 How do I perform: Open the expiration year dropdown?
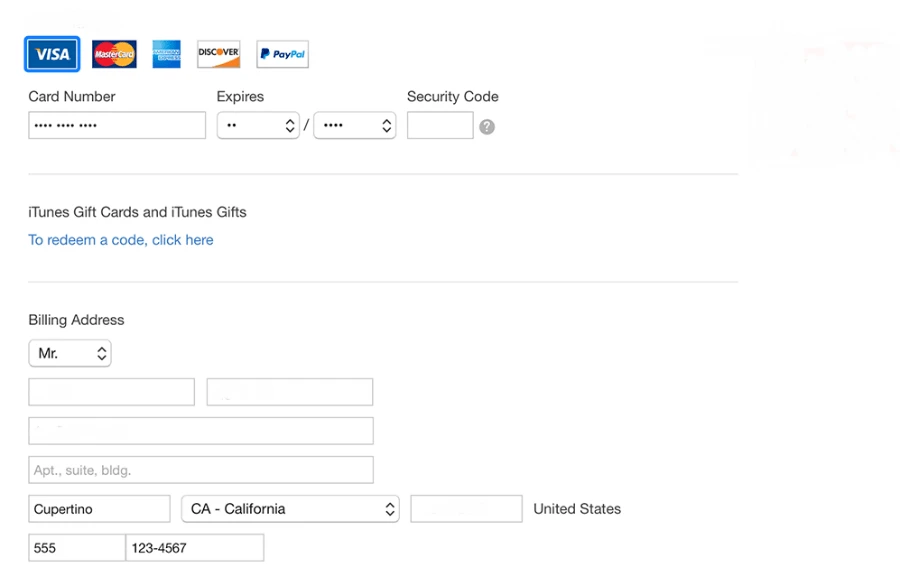tap(354, 126)
